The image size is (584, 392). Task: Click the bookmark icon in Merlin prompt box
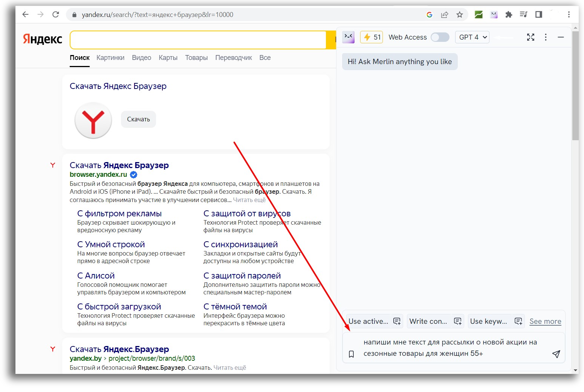[351, 354]
